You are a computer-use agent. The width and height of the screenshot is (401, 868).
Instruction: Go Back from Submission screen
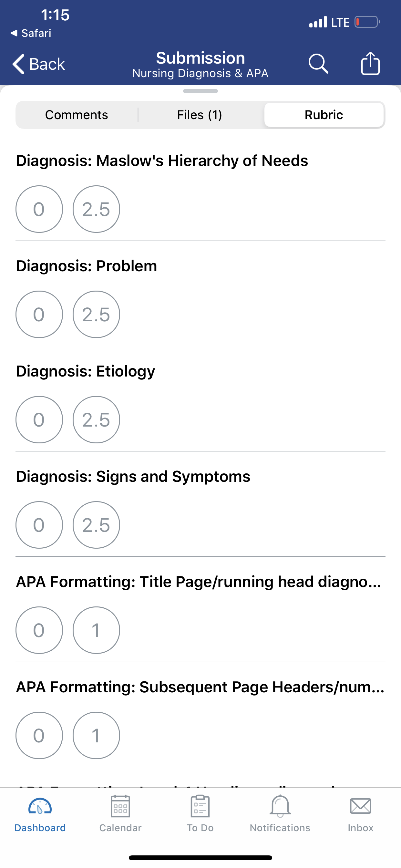click(39, 64)
